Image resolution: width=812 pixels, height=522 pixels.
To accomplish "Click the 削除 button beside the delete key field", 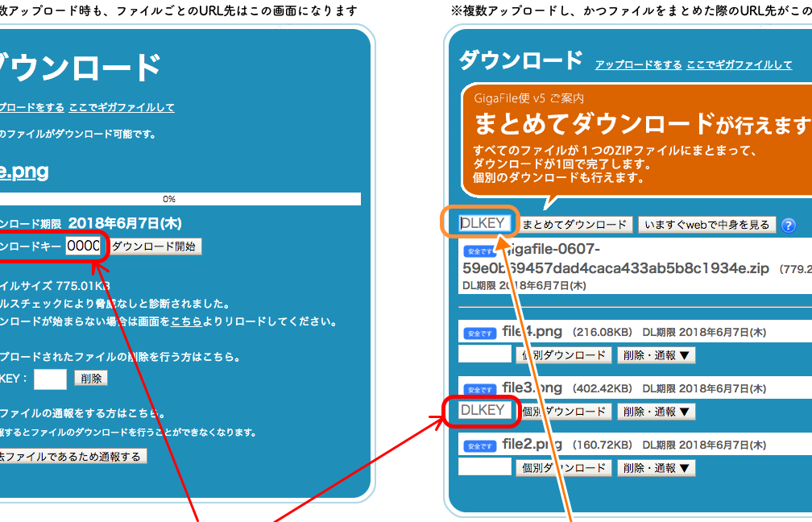I will coord(90,379).
